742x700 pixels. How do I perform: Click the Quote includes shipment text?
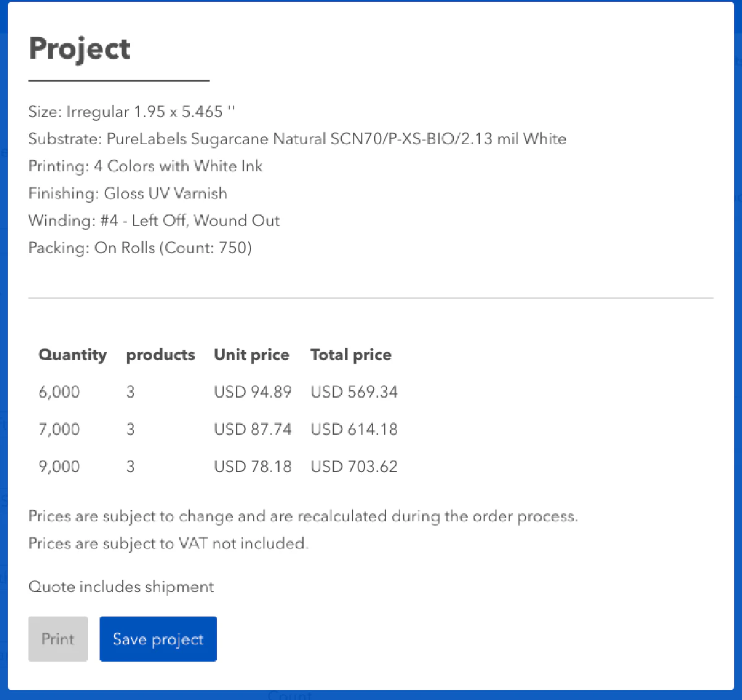[121, 587]
